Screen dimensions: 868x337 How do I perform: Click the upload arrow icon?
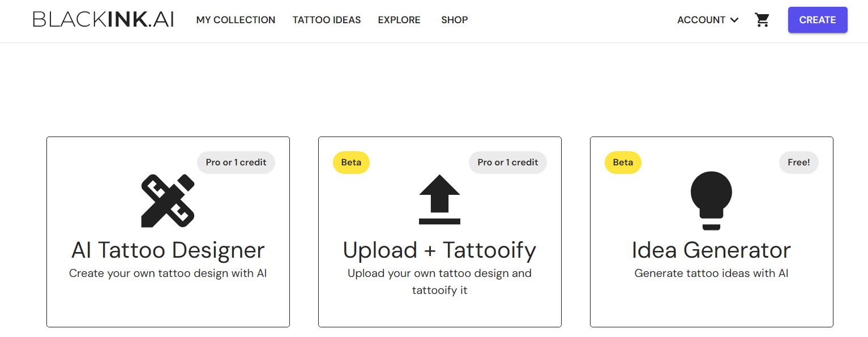(x=439, y=199)
